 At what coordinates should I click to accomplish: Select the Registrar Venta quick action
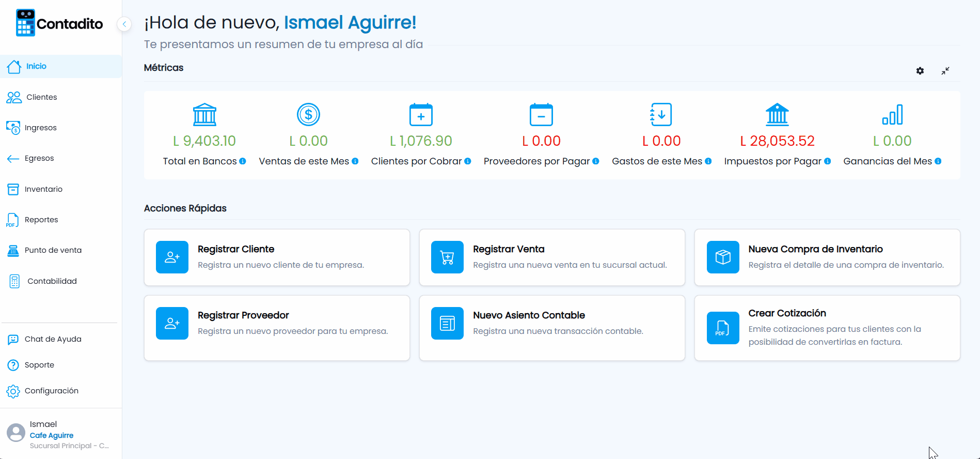552,257
